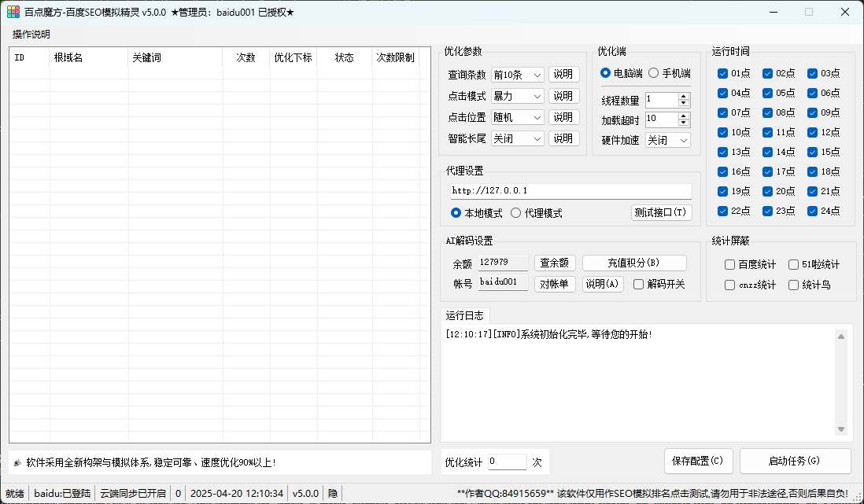864x504 pixels.
Task: Check 百度统计 under 统计屏蔽
Action: [x=729, y=265]
